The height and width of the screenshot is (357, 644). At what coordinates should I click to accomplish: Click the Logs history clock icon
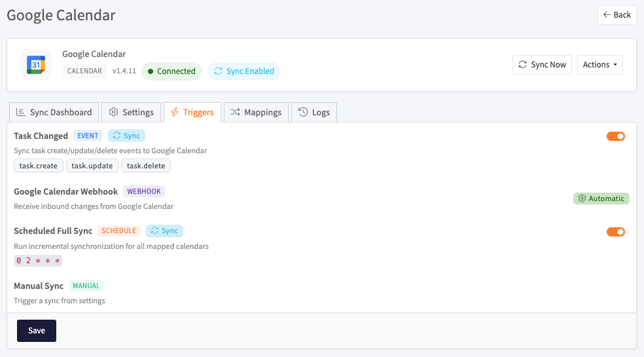point(303,112)
